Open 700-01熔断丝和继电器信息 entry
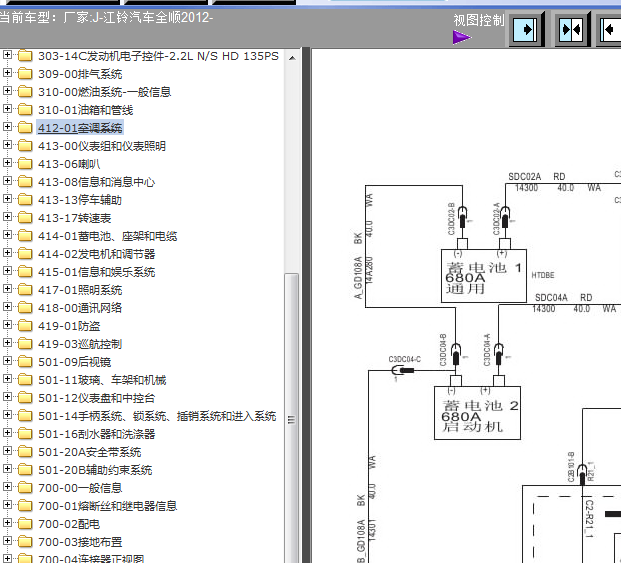Viewport: 621px width, 563px height. pos(107,506)
